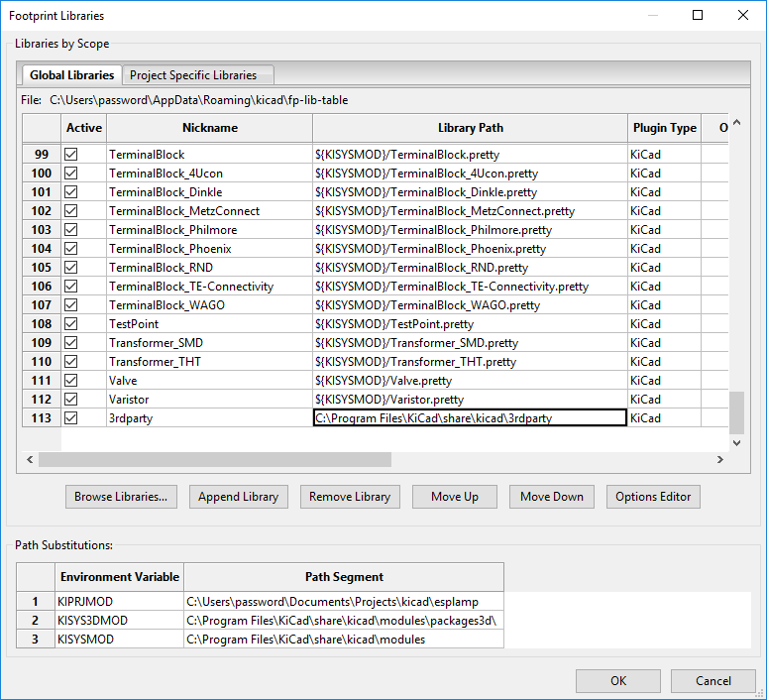Toggle Active checkbox for TerminalBlock_RND
The height and width of the screenshot is (700, 767).
click(71, 268)
